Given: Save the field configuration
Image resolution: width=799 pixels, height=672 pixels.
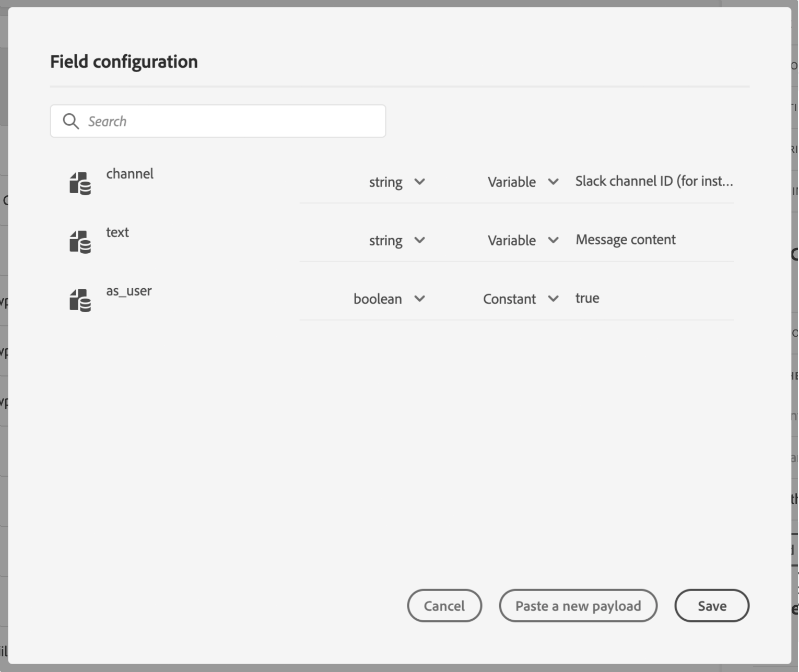Looking at the screenshot, I should [712, 606].
